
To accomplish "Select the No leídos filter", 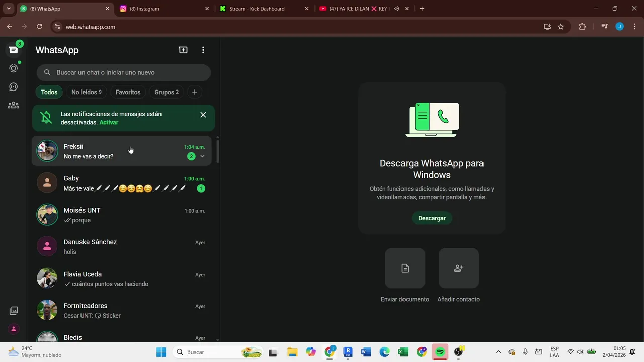I will (87, 92).
